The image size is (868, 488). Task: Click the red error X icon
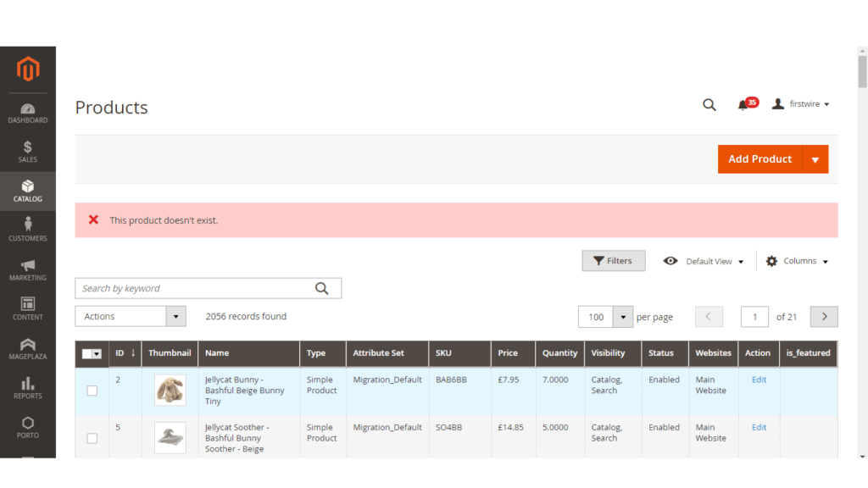point(93,219)
